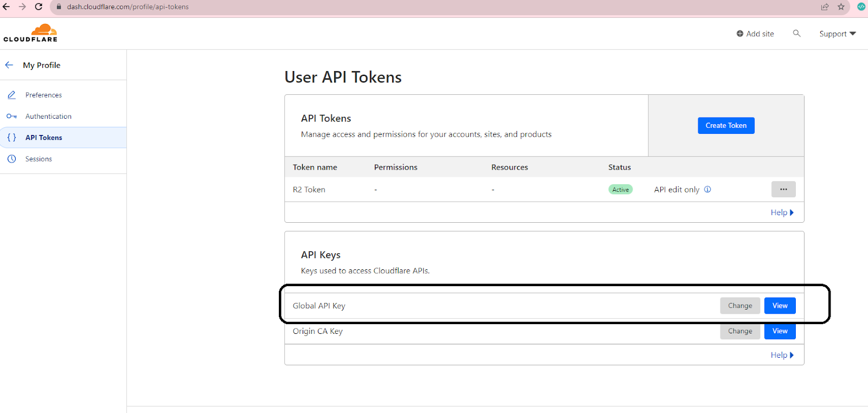This screenshot has width=868, height=413.
Task: Click the clock icon beside Sessions
Action: pyautogui.click(x=11, y=159)
